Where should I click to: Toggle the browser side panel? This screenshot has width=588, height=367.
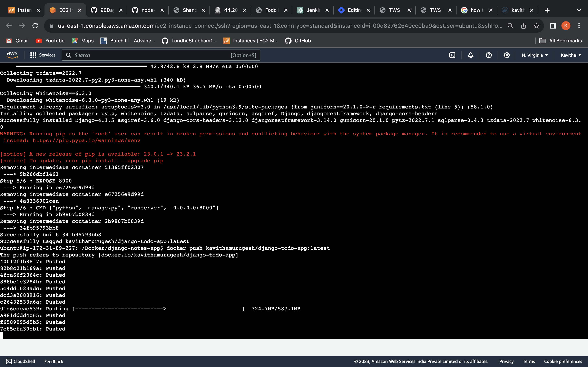553,26
